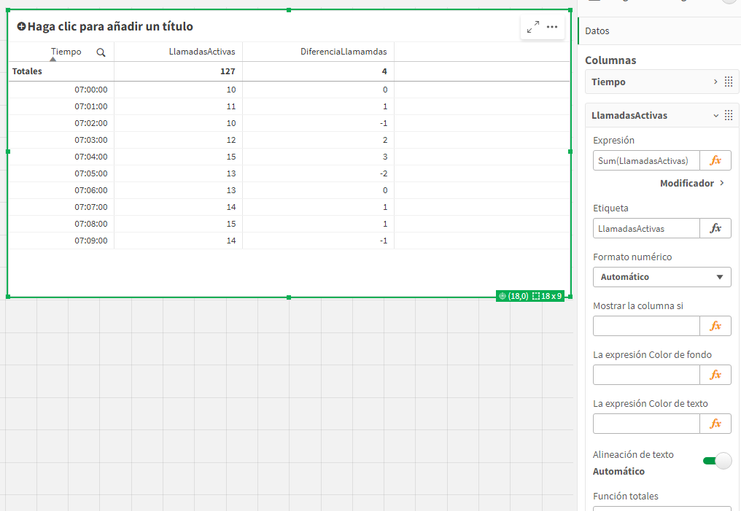
Task: Select the 07:09:00 time cell
Action: [91, 241]
